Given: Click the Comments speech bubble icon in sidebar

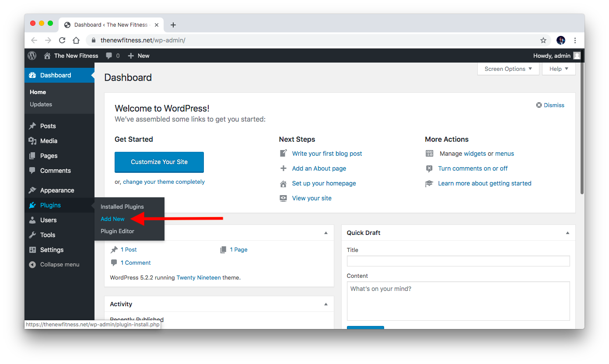Looking at the screenshot, I should [x=32, y=171].
